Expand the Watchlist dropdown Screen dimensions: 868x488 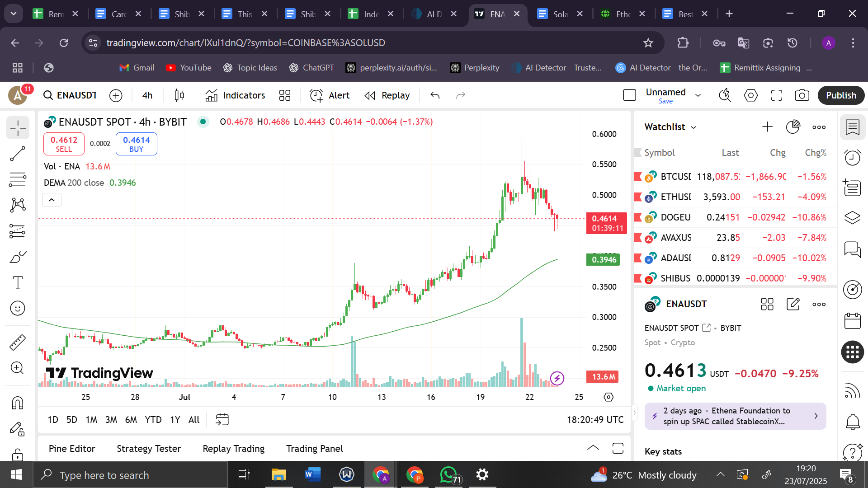[x=671, y=127]
